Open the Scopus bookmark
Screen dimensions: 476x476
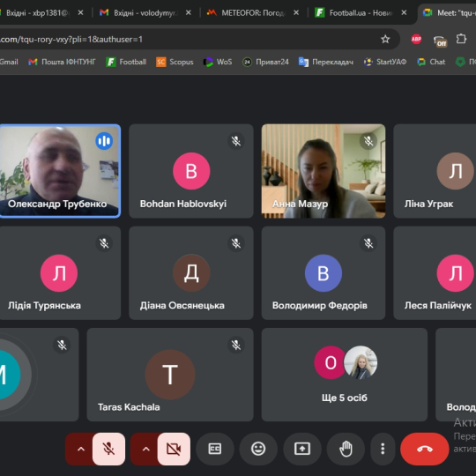point(175,62)
